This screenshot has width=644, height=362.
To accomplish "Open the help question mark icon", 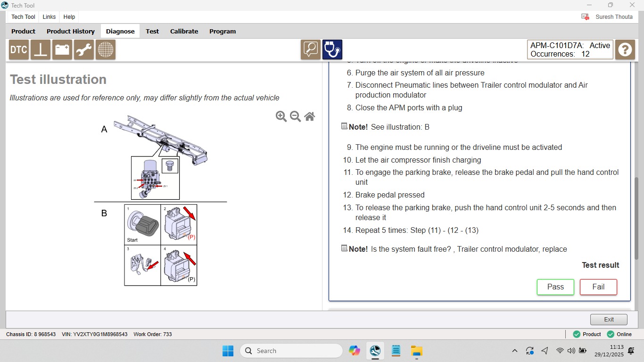I will 625,49.
